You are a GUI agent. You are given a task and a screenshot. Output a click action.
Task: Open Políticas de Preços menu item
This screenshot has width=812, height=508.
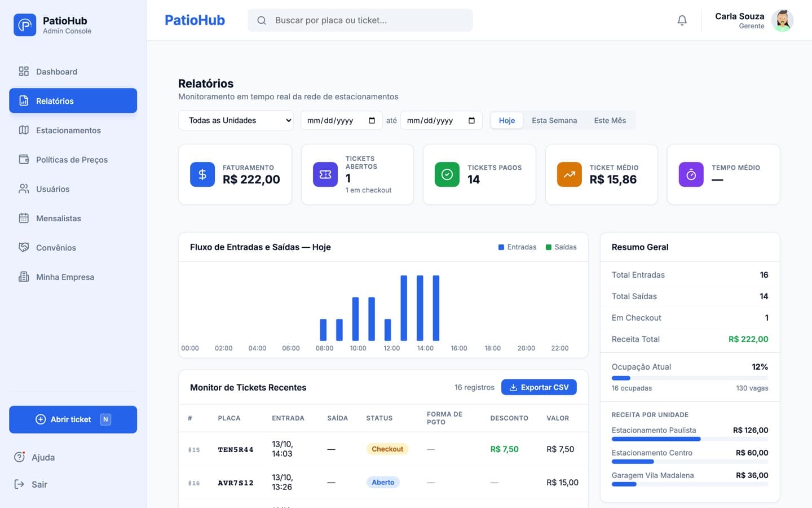click(x=73, y=160)
